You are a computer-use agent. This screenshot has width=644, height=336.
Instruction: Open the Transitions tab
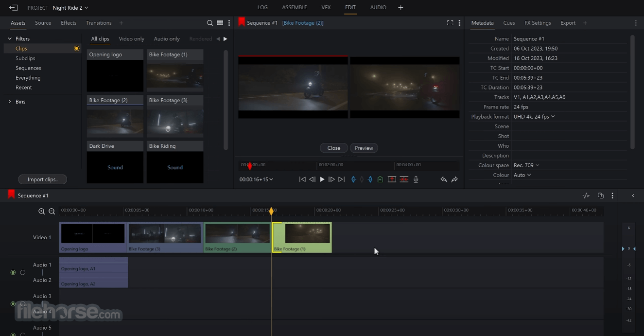pos(99,23)
